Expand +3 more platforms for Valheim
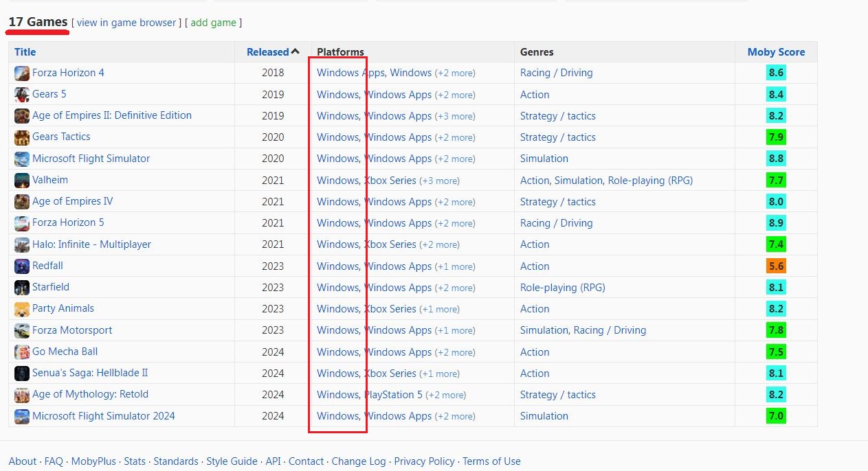Viewport: 868px width, 471px height. point(439,181)
